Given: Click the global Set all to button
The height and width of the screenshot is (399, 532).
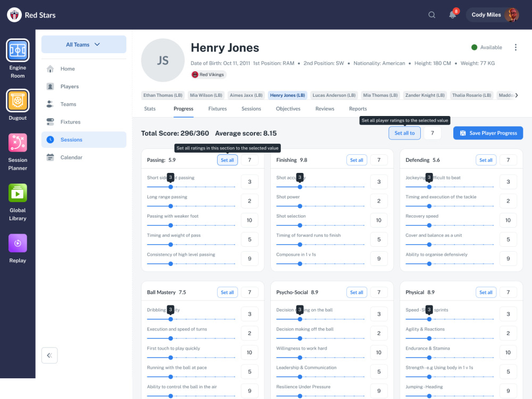Looking at the screenshot, I should (x=404, y=133).
